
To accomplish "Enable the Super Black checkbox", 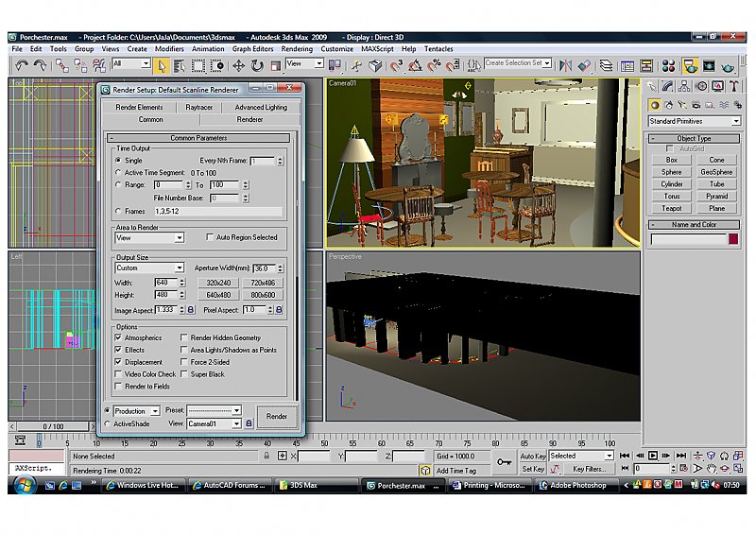I will tap(183, 374).
